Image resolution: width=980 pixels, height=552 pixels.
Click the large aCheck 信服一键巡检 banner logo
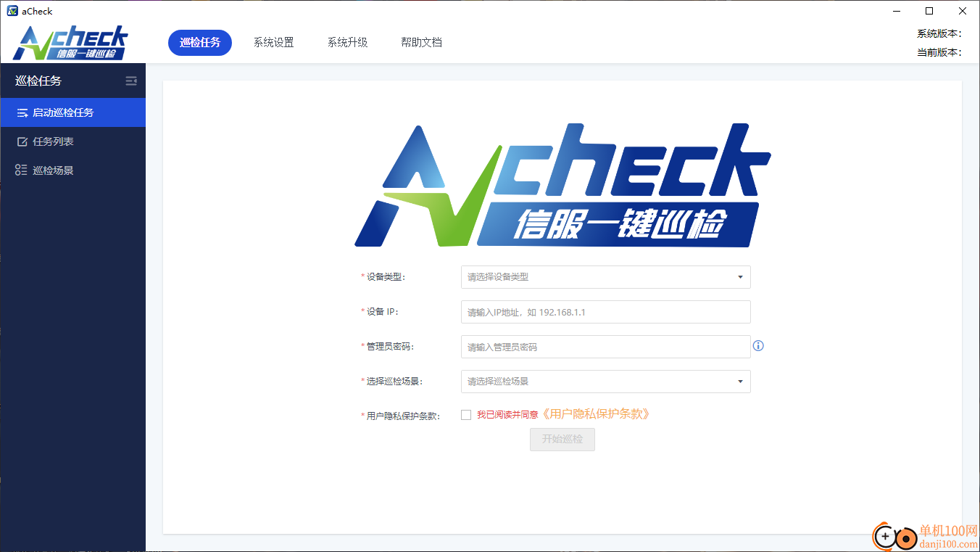(x=562, y=186)
